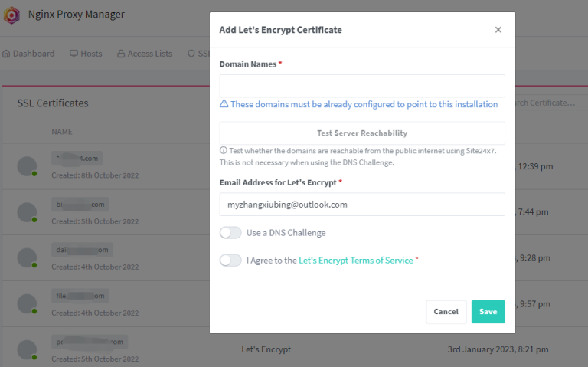The height and width of the screenshot is (367, 588).
Task: Click the Hosts monitor icon
Action: 73,54
